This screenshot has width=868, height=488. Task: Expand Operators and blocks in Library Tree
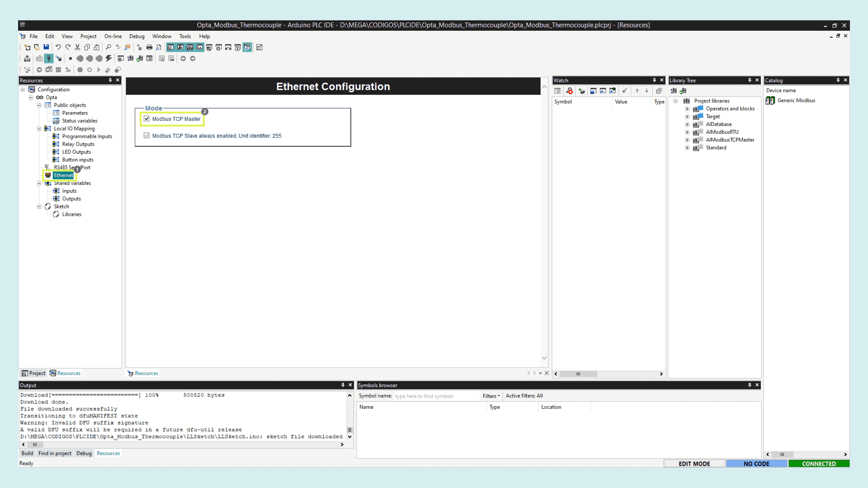687,108
